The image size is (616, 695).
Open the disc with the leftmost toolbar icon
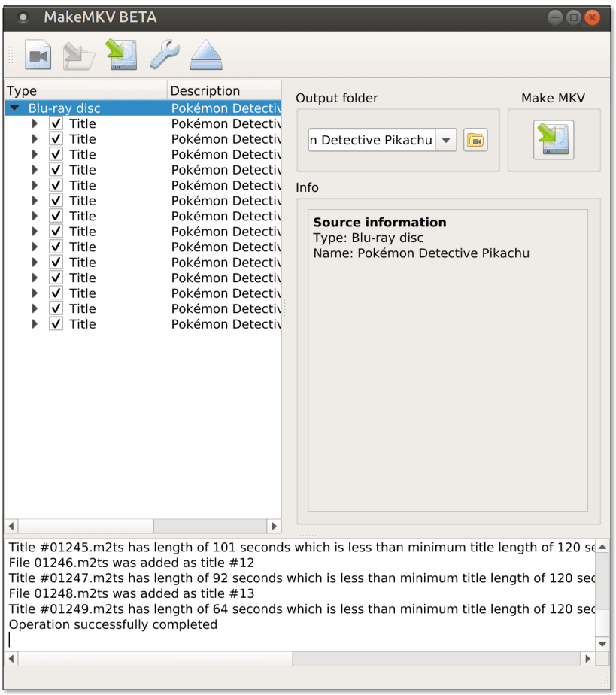[x=38, y=54]
